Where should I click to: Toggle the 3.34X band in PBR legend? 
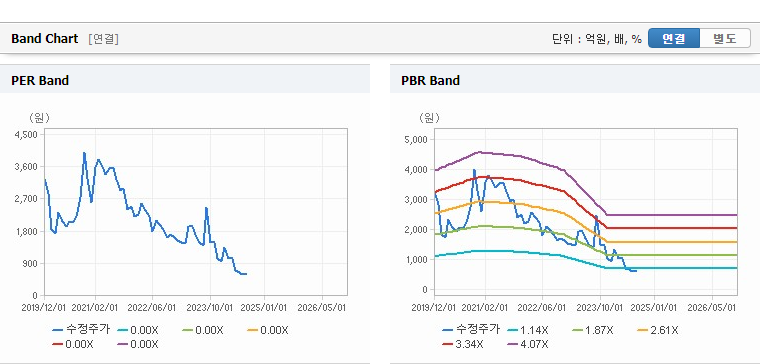pyautogui.click(x=462, y=344)
